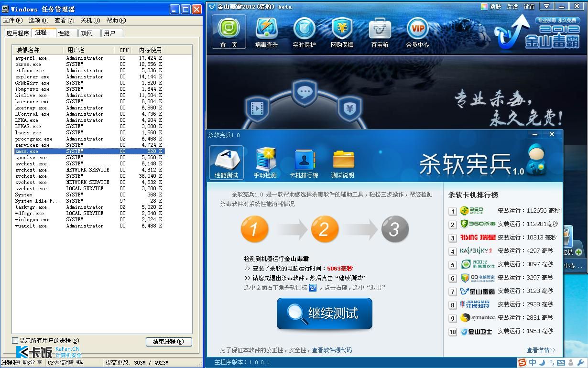588x368 pixels.
Task: Click the moon half-width icon in IME bar
Action: pyautogui.click(x=542, y=363)
